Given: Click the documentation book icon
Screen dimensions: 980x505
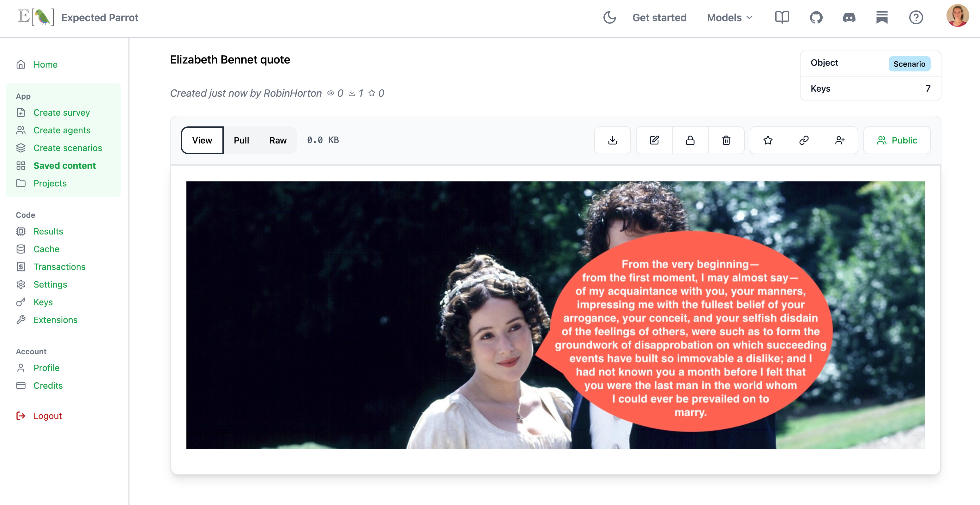Looking at the screenshot, I should click(782, 17).
